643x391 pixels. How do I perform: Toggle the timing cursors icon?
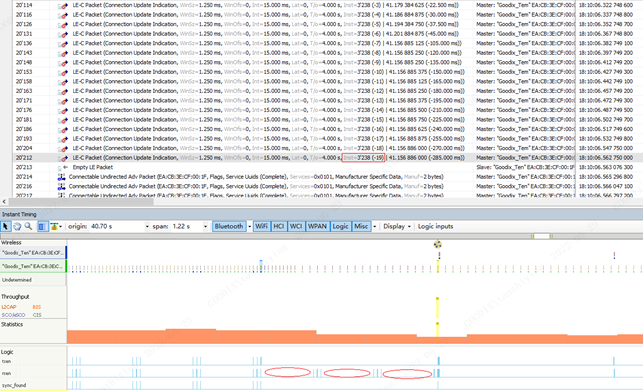coord(43,226)
